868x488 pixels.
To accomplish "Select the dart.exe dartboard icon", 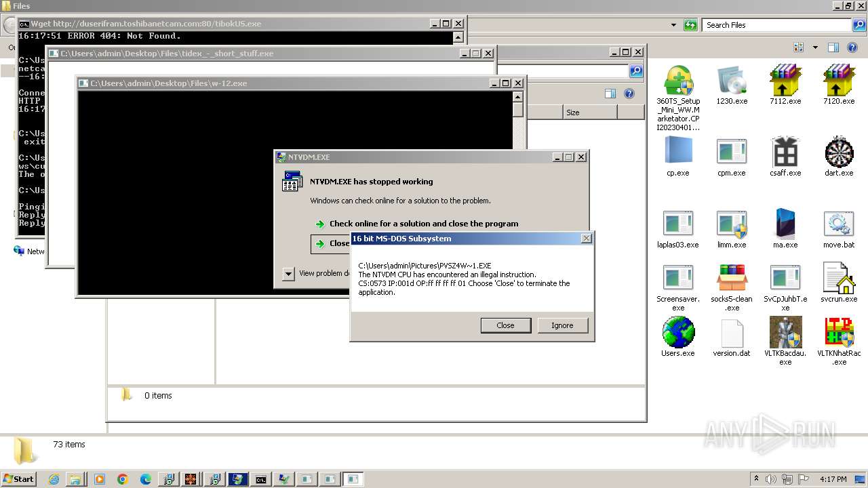I will (839, 152).
